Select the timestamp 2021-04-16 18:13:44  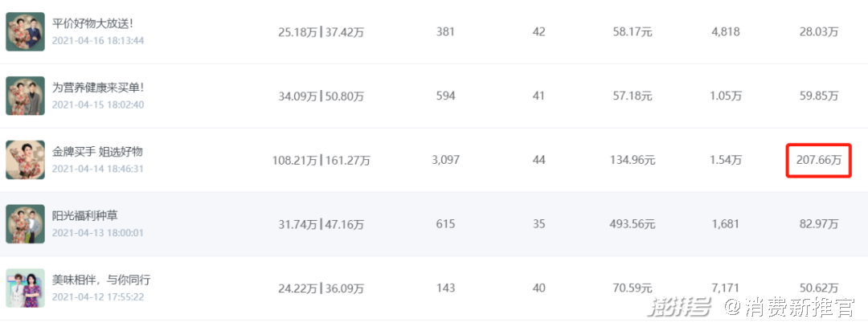click(x=98, y=41)
